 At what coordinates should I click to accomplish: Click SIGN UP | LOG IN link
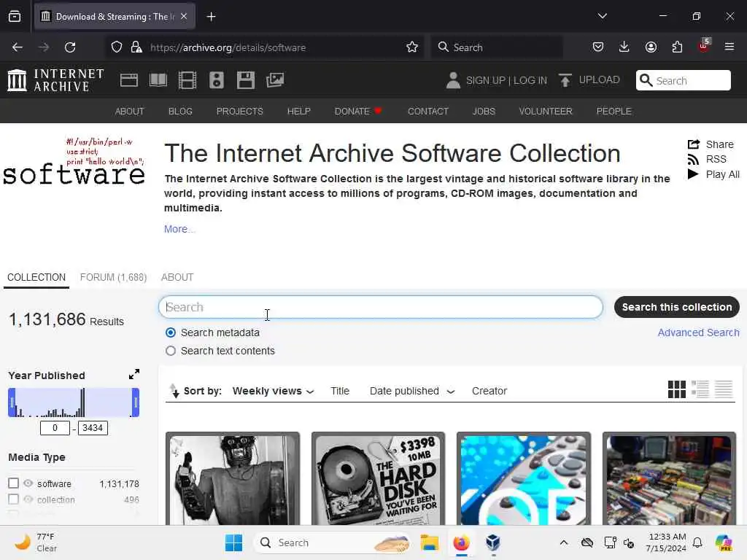coord(506,80)
